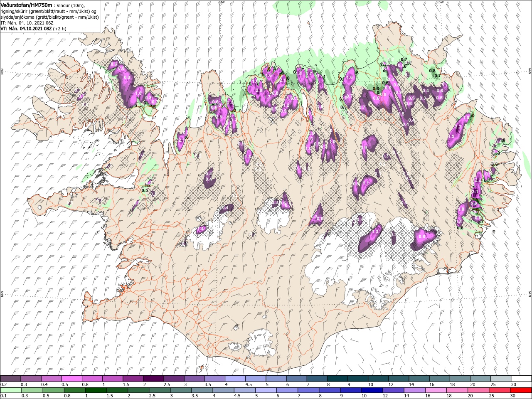The width and height of the screenshot is (532, 399).
Task: Click the 4 grey-blue swatch in the lower legend row
Action: click(224, 390)
